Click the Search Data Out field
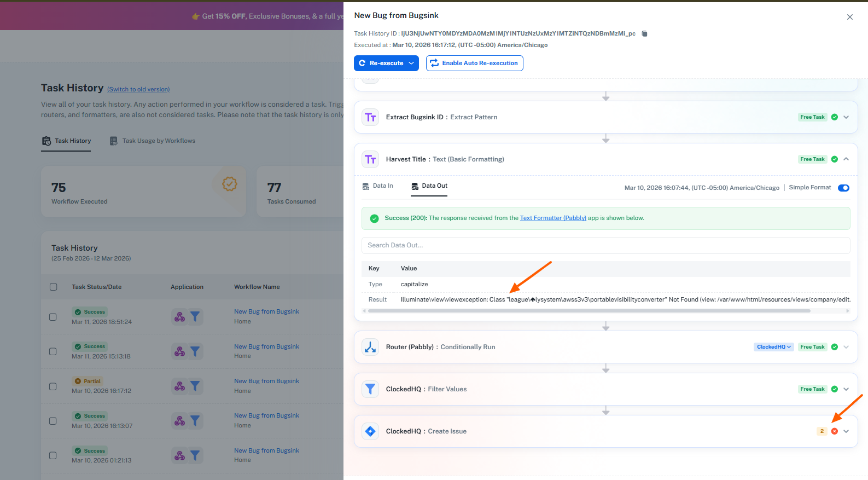This screenshot has height=480, width=868. tap(605, 245)
